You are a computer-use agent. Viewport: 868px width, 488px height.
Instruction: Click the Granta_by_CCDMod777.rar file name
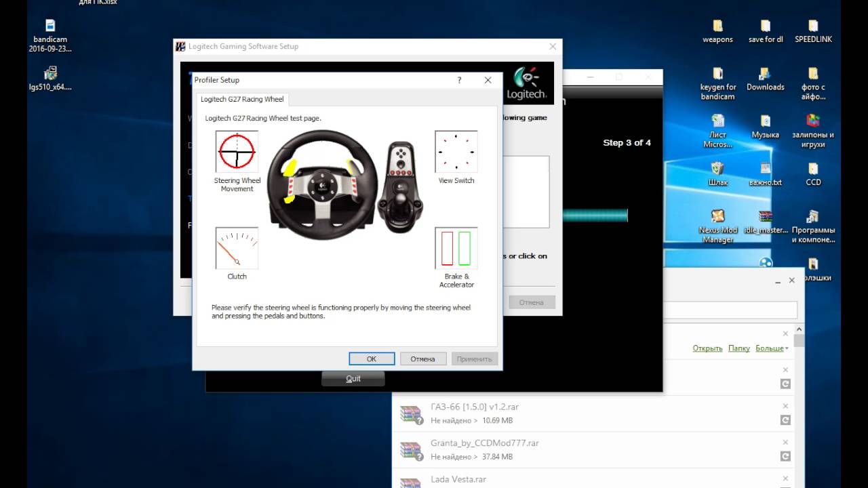point(485,443)
